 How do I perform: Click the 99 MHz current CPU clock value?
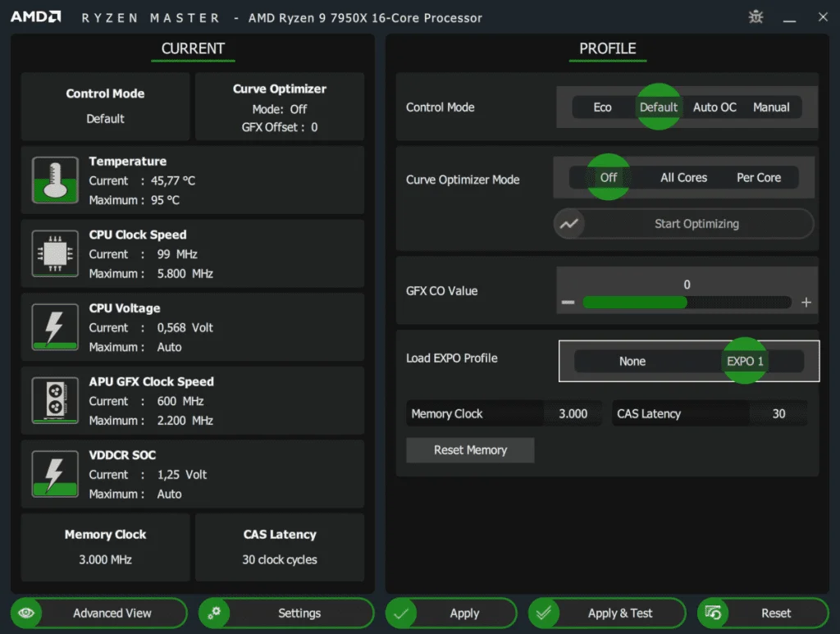(177, 253)
